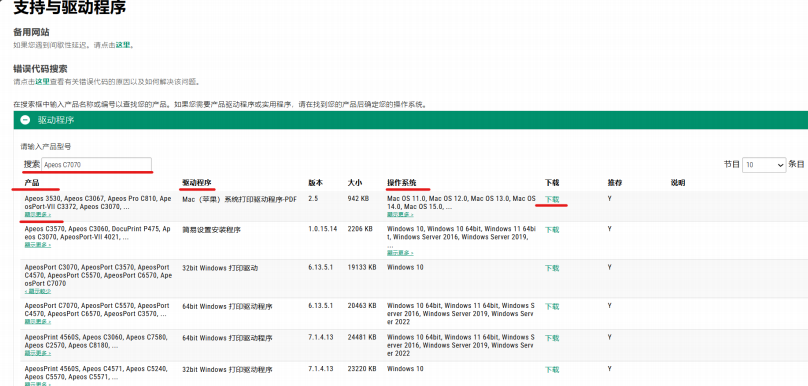Sort by the 操作系统 column header

tap(401, 182)
